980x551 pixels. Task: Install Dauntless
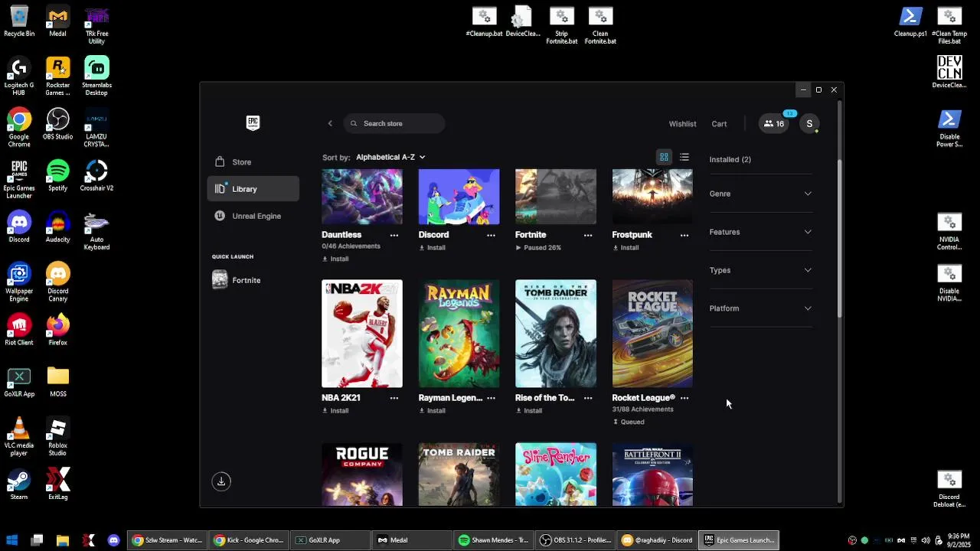335,259
